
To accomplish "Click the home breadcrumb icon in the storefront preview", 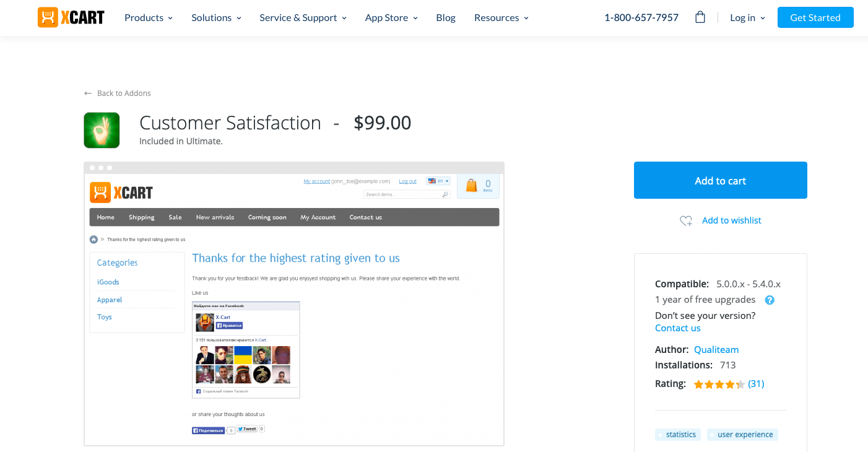I will [93, 239].
